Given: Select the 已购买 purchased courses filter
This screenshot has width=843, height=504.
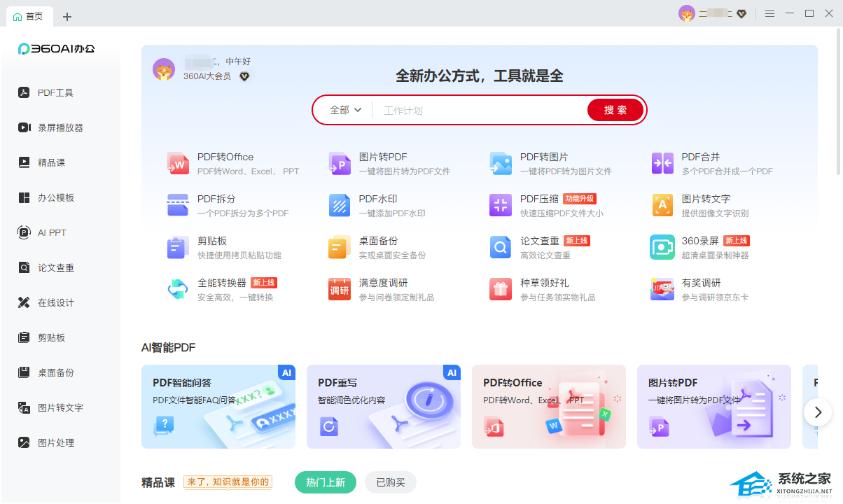Looking at the screenshot, I should 390,482.
